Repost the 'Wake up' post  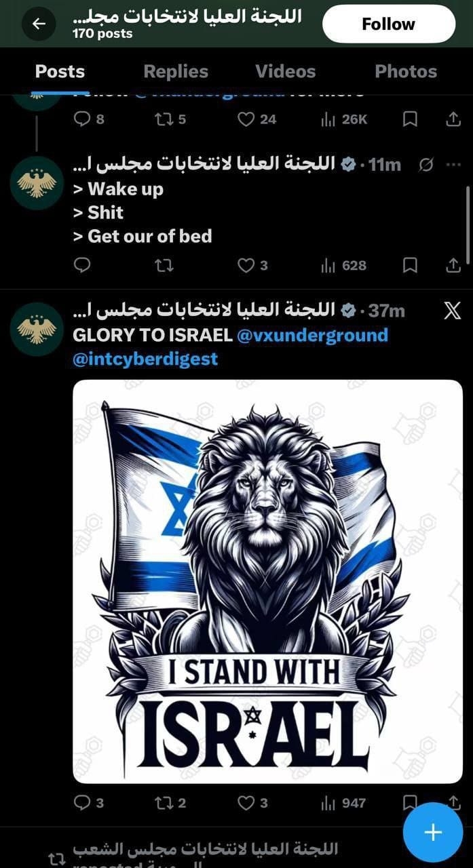pos(164,265)
